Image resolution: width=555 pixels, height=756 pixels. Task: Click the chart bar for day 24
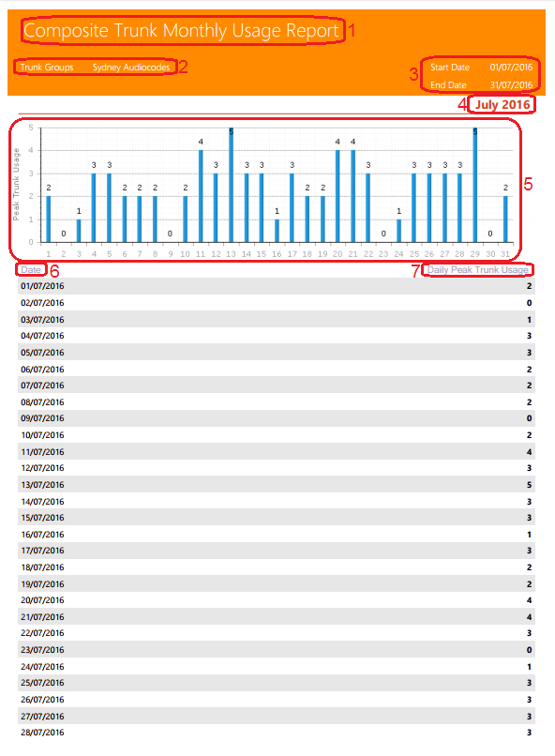(x=399, y=231)
